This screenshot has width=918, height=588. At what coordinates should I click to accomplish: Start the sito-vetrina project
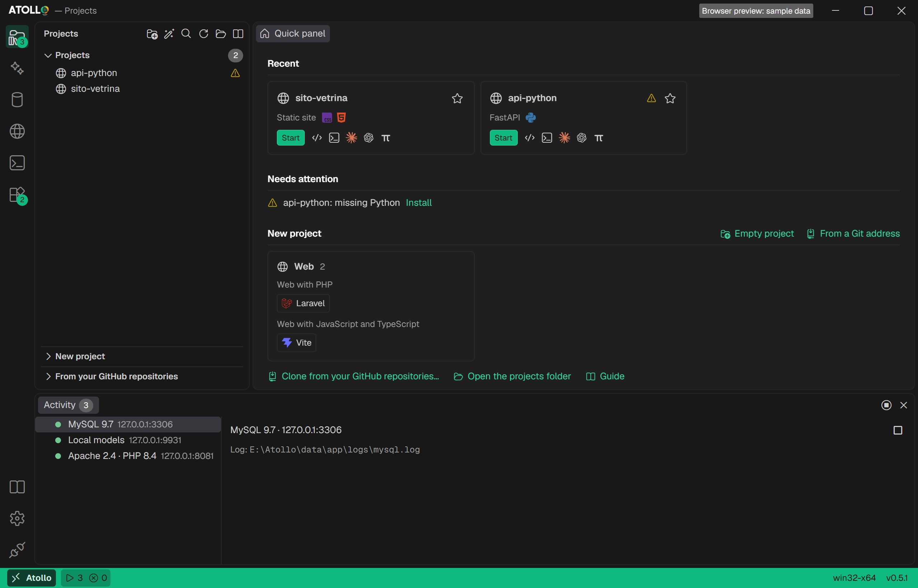coord(290,138)
